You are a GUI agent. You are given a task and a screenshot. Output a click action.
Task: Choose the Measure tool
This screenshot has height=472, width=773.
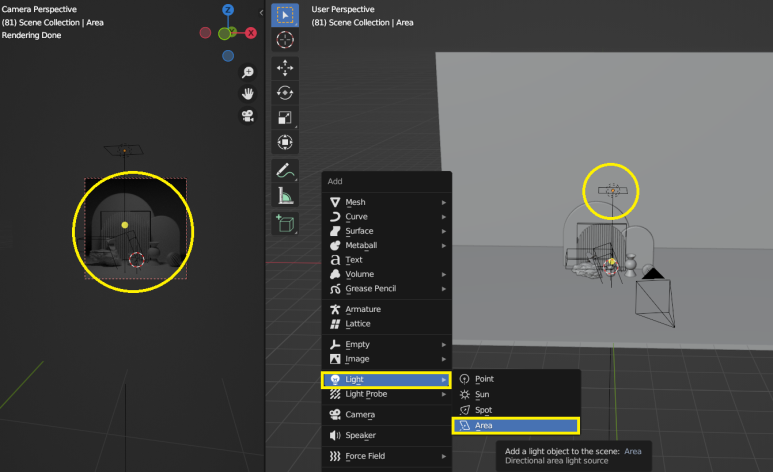285,195
